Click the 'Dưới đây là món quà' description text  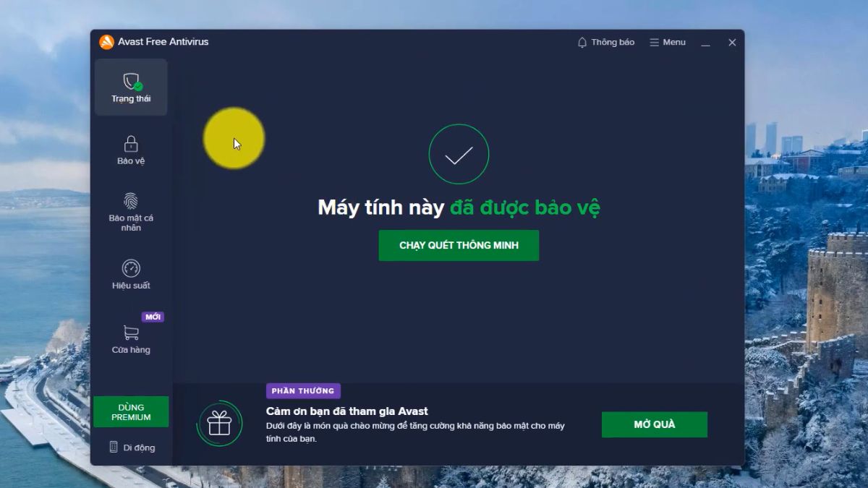pyautogui.click(x=415, y=432)
